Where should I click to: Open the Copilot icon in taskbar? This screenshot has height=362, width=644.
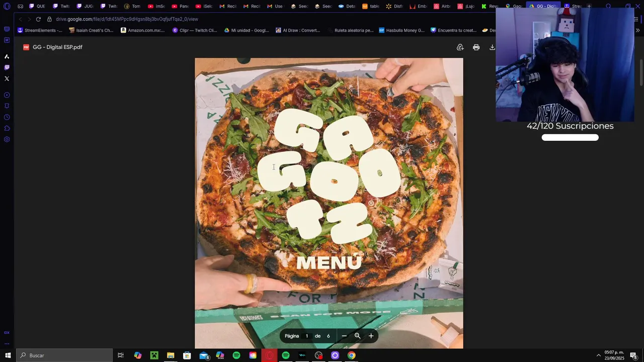click(x=138, y=355)
